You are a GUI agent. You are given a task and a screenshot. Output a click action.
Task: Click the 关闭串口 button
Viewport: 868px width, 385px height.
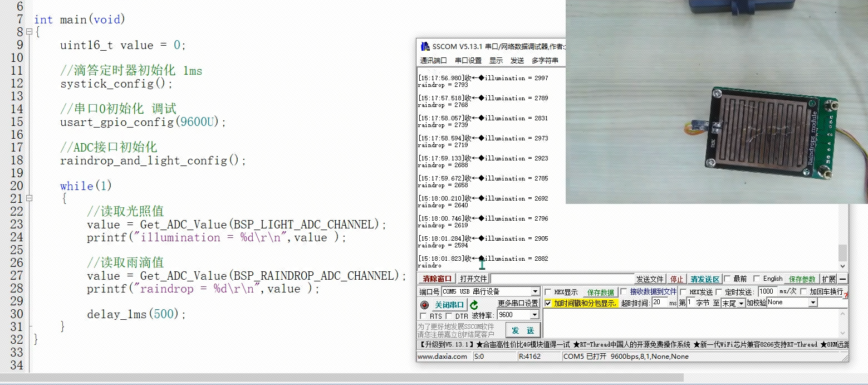coord(449,305)
